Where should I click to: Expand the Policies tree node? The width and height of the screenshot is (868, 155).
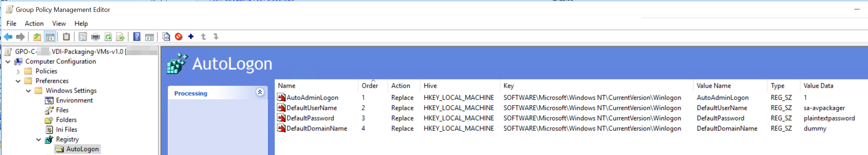click(x=18, y=71)
